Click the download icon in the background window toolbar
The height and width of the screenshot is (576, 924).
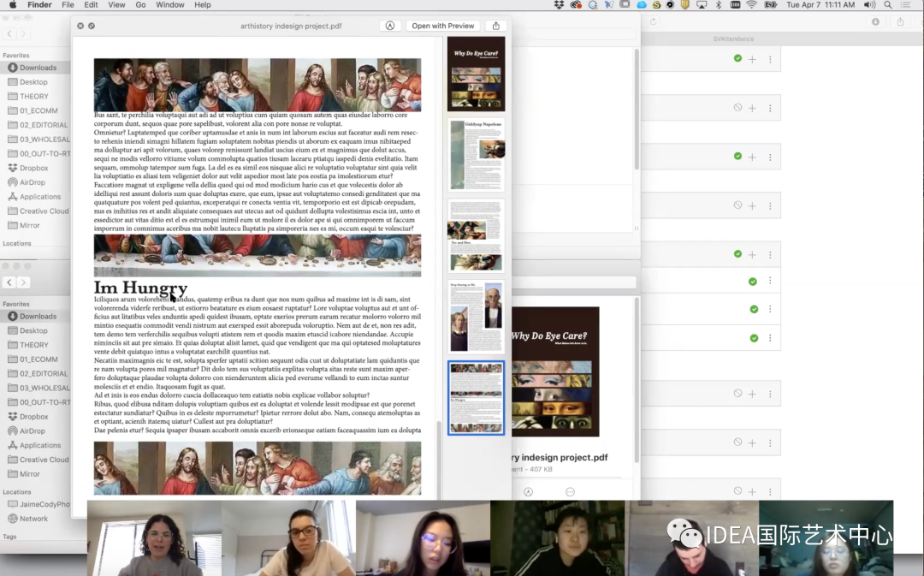(x=876, y=21)
